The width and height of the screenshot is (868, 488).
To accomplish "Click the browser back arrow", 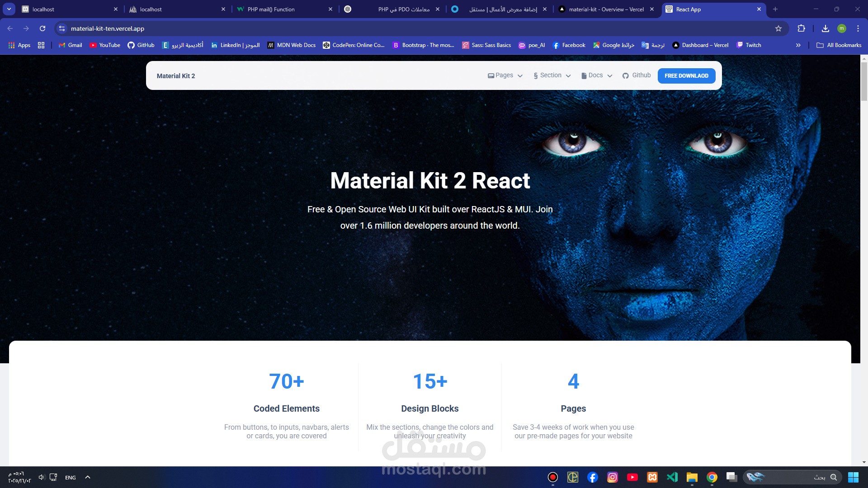I will tap(10, 28).
